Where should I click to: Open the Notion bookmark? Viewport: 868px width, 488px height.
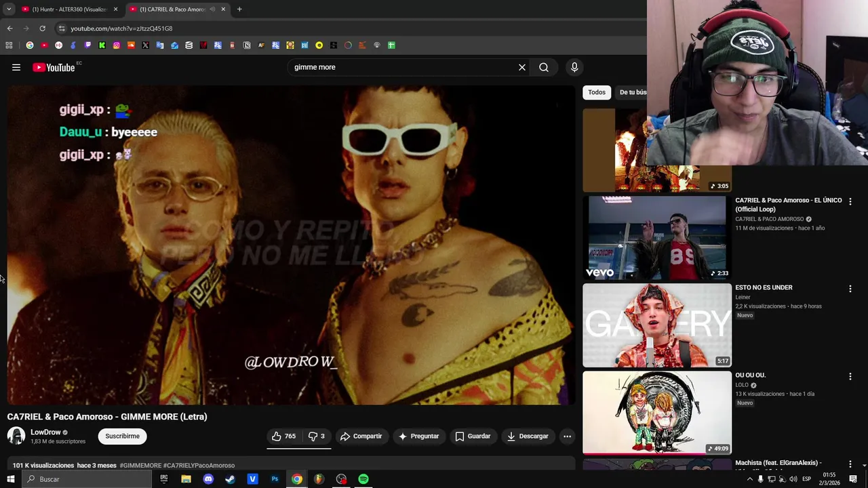tap(247, 45)
